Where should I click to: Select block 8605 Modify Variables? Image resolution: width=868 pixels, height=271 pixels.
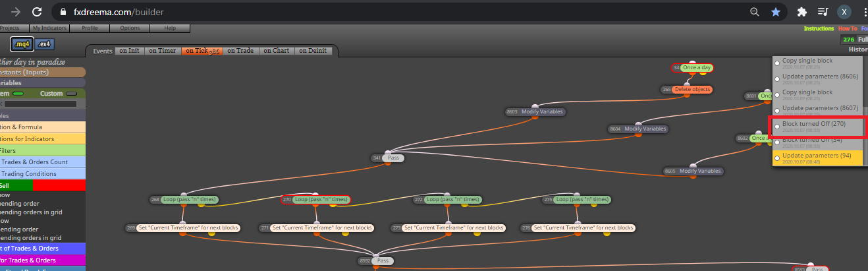pyautogui.click(x=693, y=171)
